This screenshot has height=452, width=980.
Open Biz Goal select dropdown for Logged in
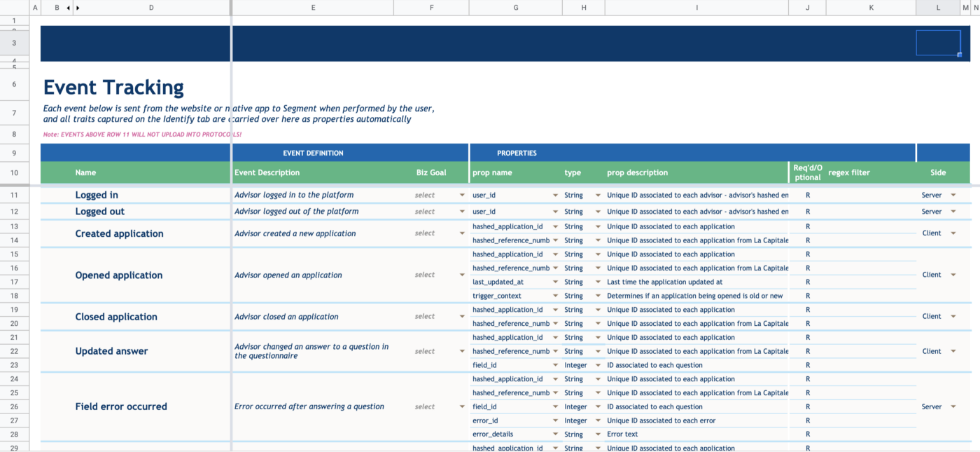pyautogui.click(x=462, y=196)
